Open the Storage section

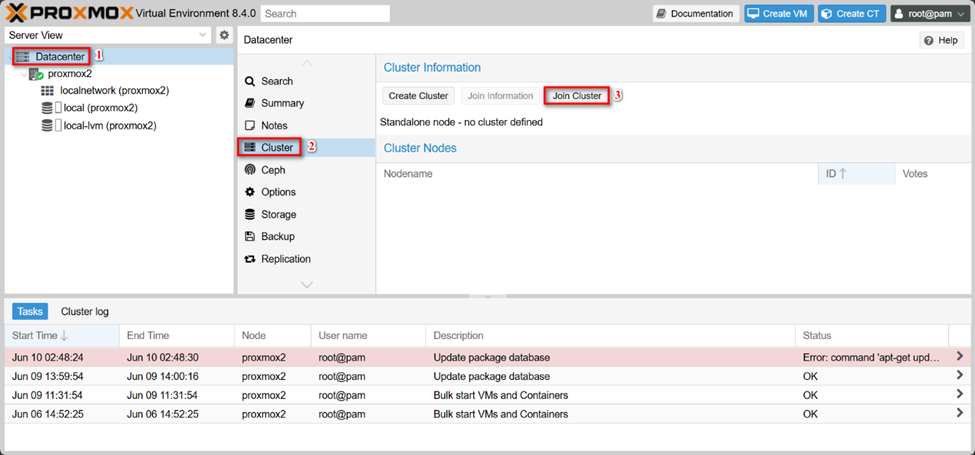click(x=278, y=214)
